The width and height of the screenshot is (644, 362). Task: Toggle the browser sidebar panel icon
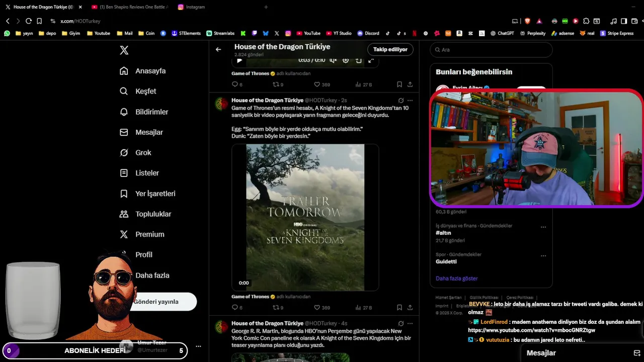[624, 21]
